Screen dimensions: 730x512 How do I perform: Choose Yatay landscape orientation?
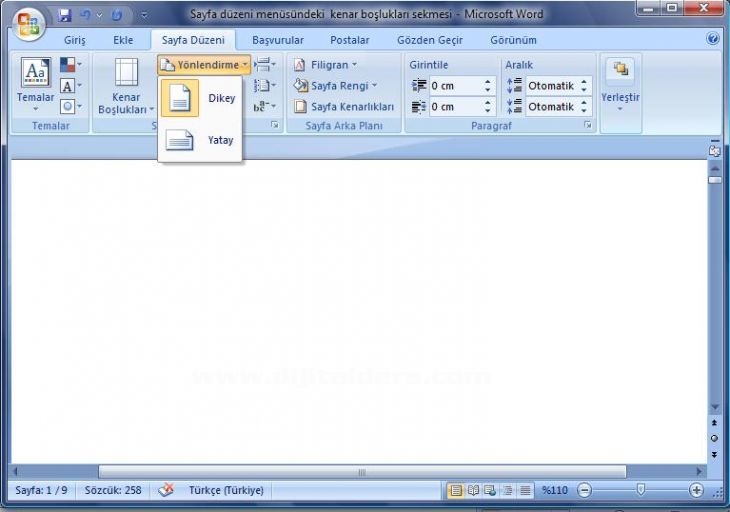[x=200, y=140]
